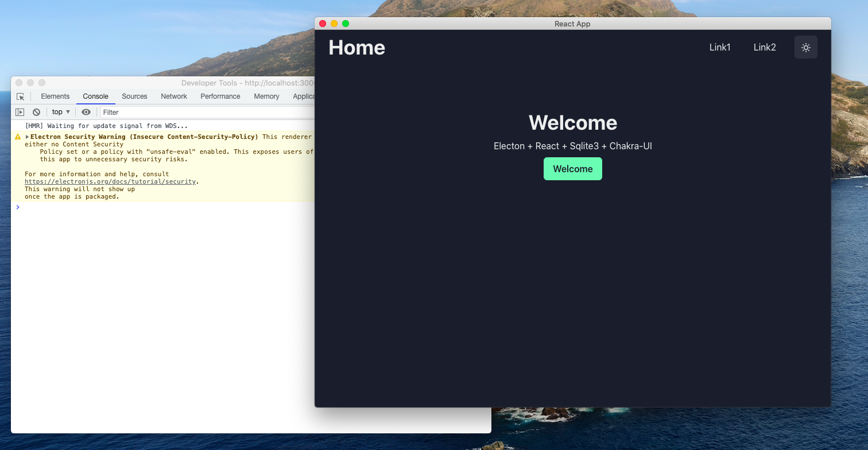Click "once the app is packaged" console line
Image resolution: width=868 pixels, height=450 pixels.
[x=72, y=196]
